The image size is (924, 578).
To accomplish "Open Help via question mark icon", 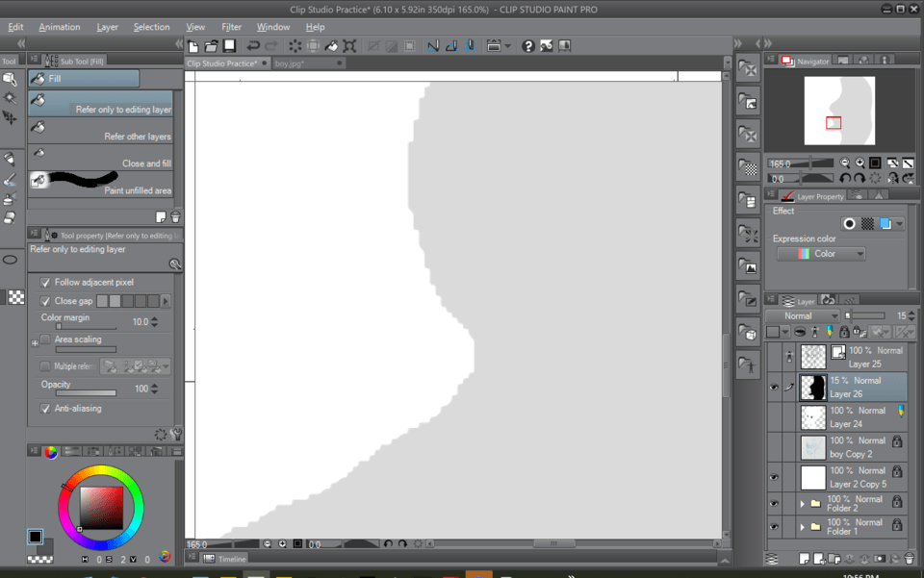I will point(527,46).
